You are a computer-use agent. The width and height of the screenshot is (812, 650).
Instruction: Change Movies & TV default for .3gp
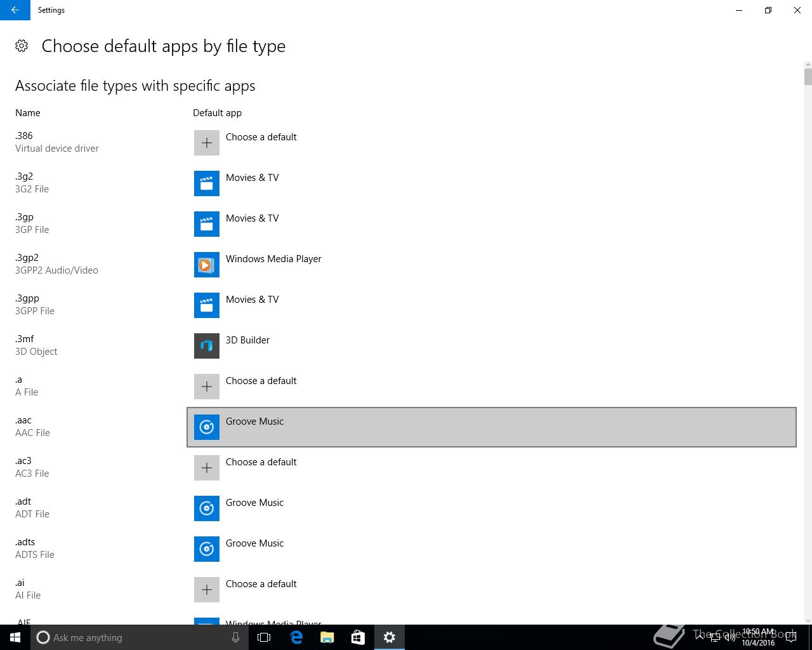click(x=252, y=218)
